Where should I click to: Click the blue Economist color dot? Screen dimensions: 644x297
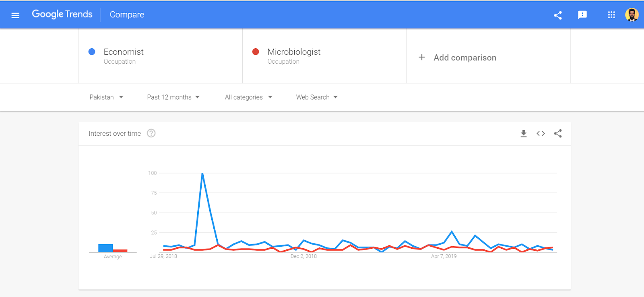[92, 52]
